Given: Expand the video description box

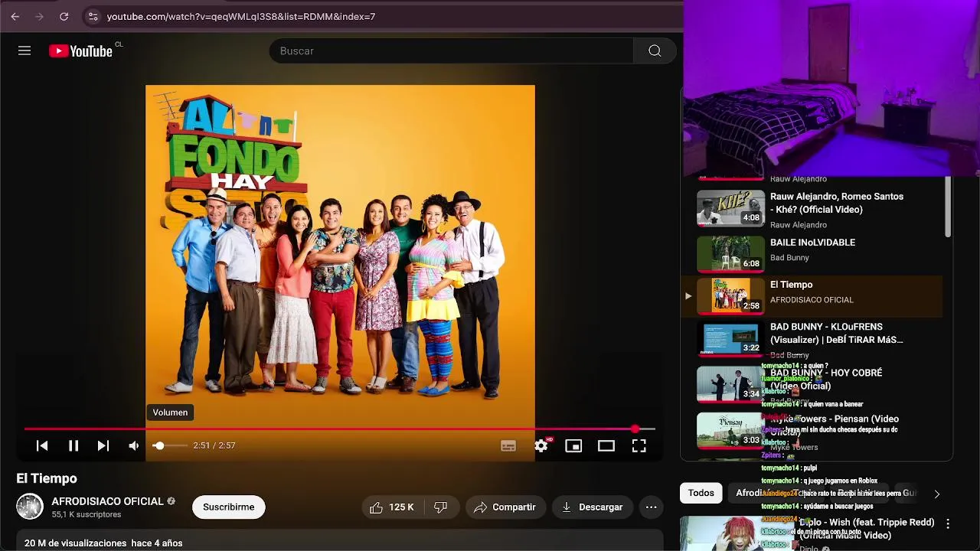Looking at the screenshot, I should click(340, 540).
